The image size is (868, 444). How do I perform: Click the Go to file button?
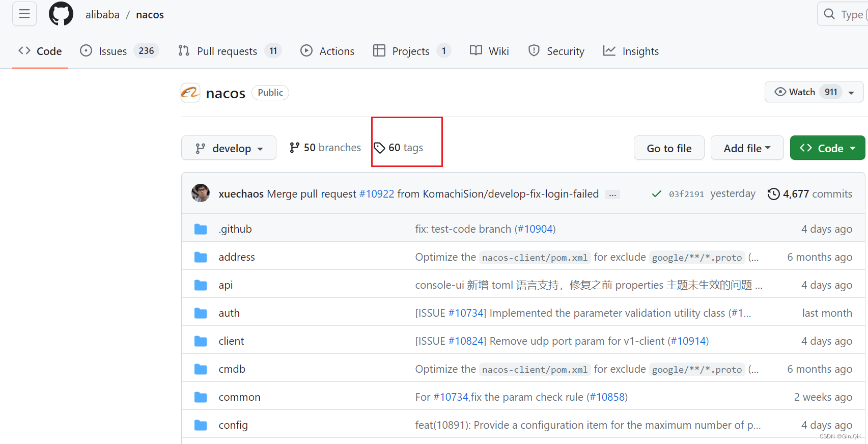(669, 148)
